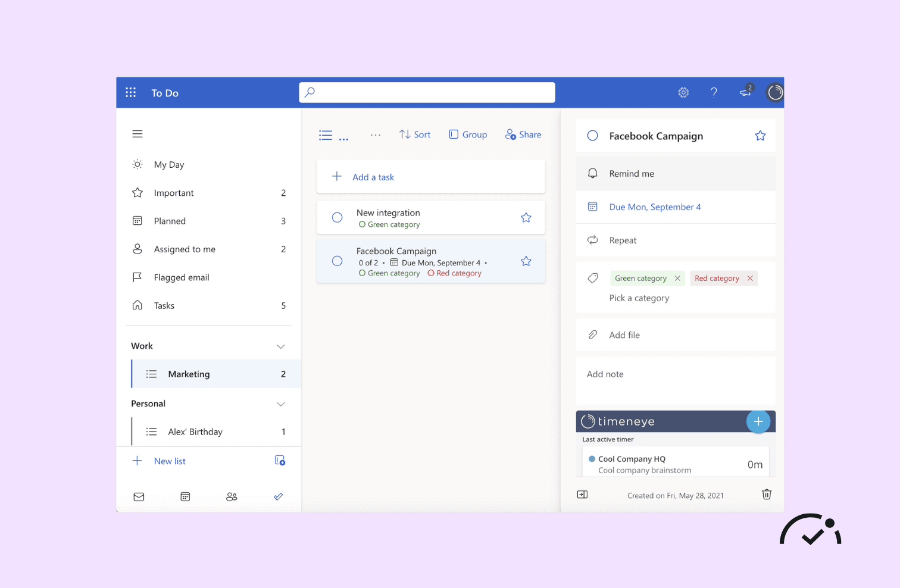
Task: Click Green category label in detail pane
Action: [x=640, y=279]
